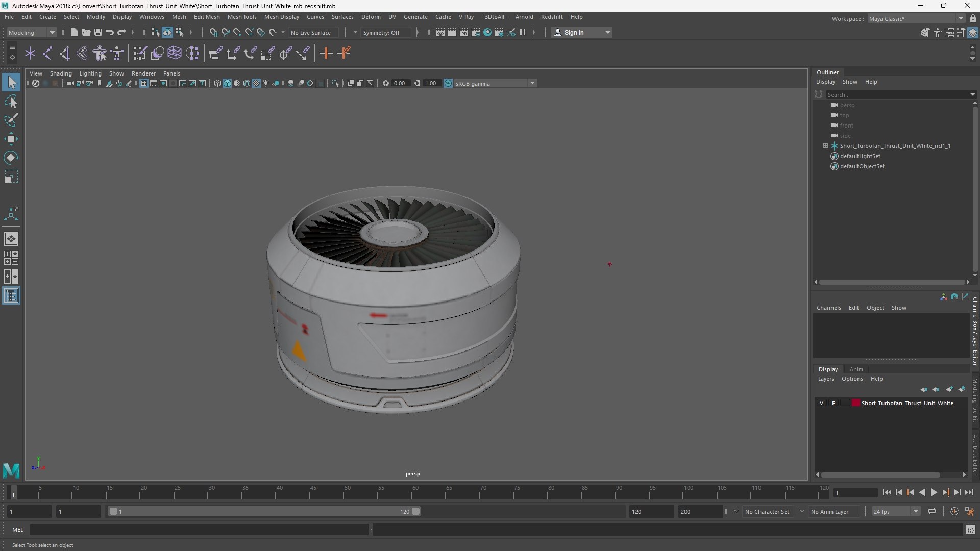Click the Save Scene disk icon

pos(98,32)
